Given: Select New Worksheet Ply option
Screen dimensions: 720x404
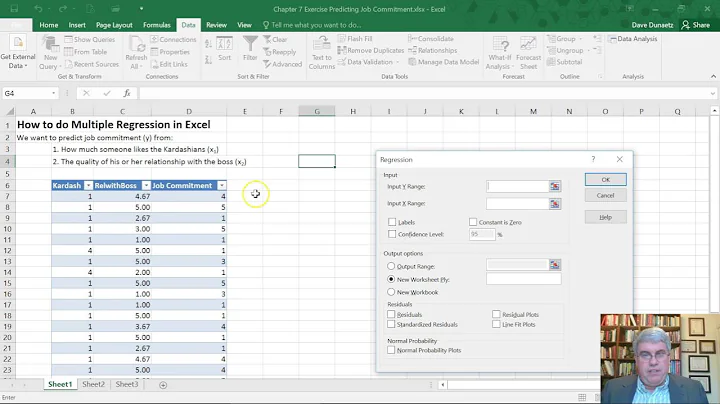Looking at the screenshot, I should [x=391, y=279].
